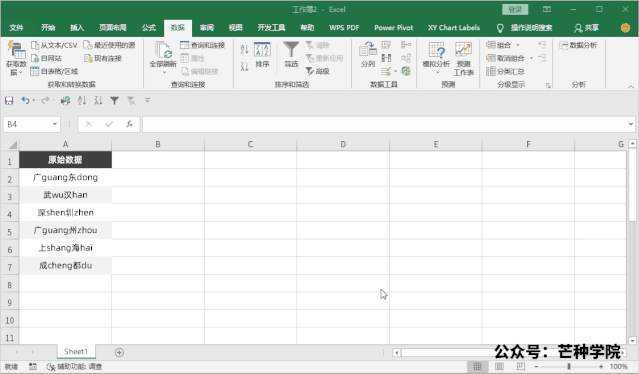The image size is (639, 374).
Task: Switch to Page Layout view in status bar
Action: pos(499,366)
